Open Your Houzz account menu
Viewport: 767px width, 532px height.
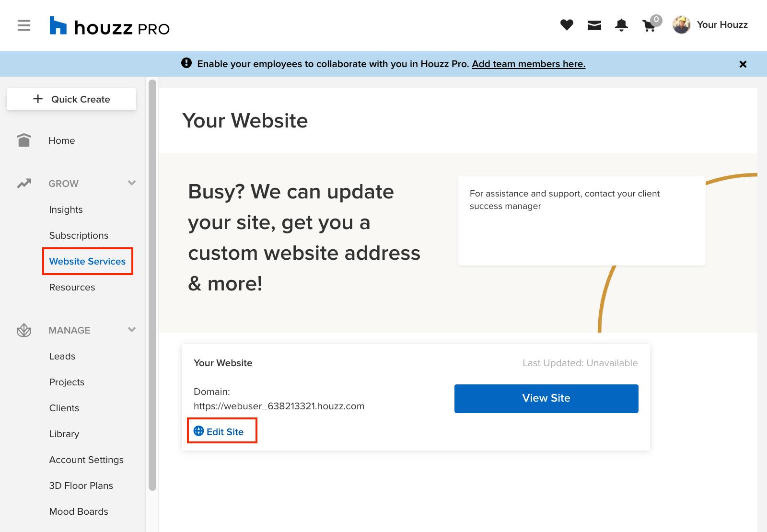pyautogui.click(x=722, y=25)
